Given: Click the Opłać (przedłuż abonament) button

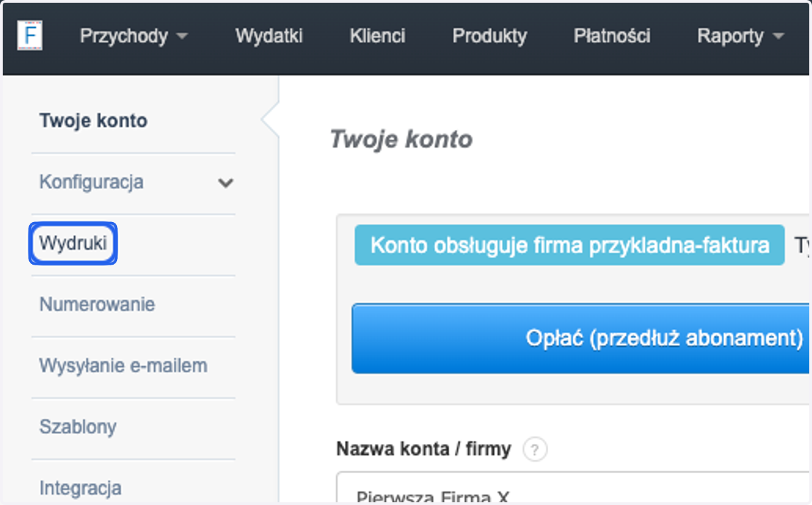Looking at the screenshot, I should (581, 338).
